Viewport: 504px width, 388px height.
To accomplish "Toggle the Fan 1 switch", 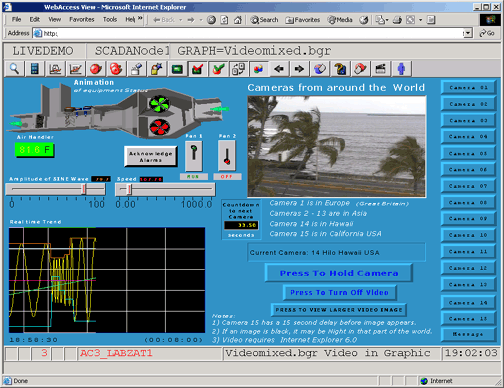I will tap(194, 156).
